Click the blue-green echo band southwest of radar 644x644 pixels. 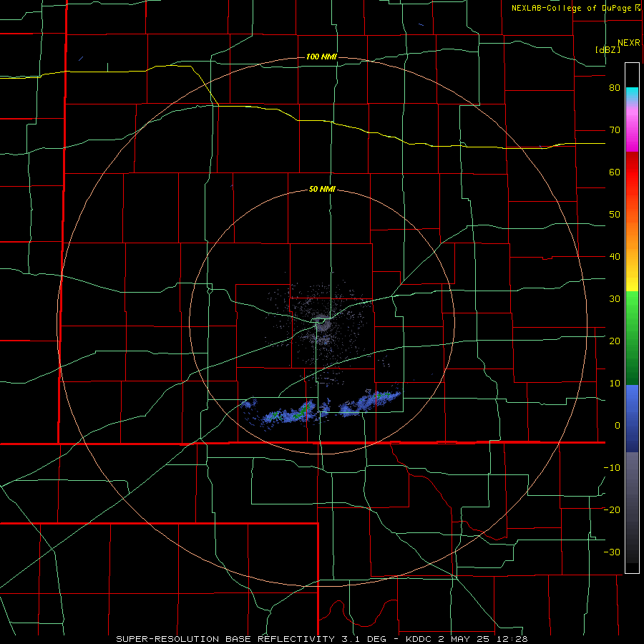click(288, 413)
